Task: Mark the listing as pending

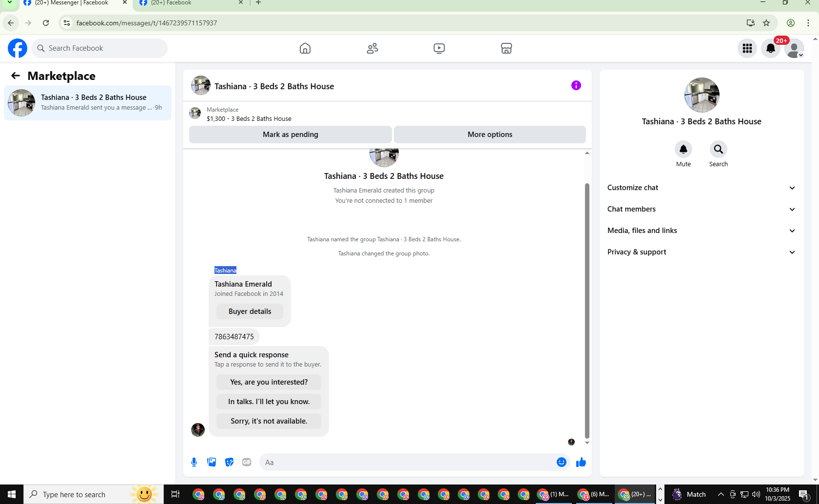Action: point(291,135)
